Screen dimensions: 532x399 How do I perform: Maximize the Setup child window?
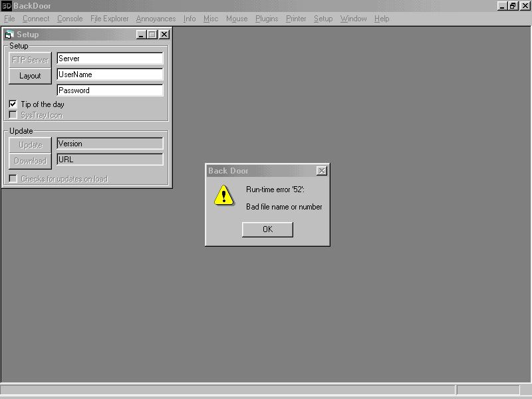click(152, 35)
